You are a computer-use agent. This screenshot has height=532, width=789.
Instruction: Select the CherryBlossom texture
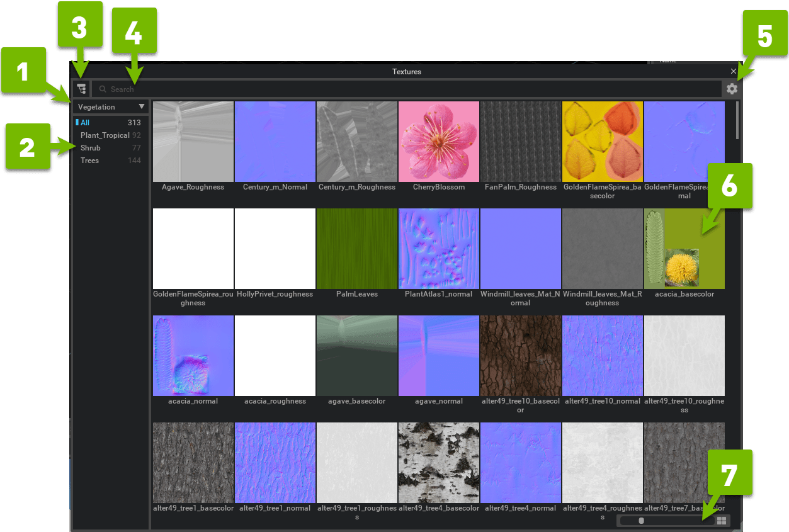438,141
